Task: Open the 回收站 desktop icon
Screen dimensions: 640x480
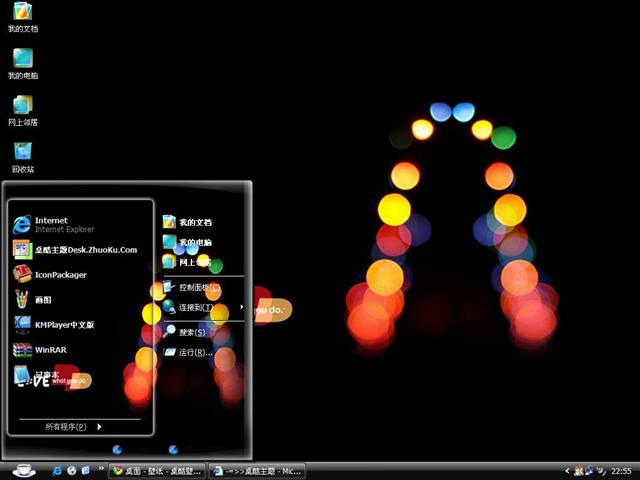Action: (22, 154)
